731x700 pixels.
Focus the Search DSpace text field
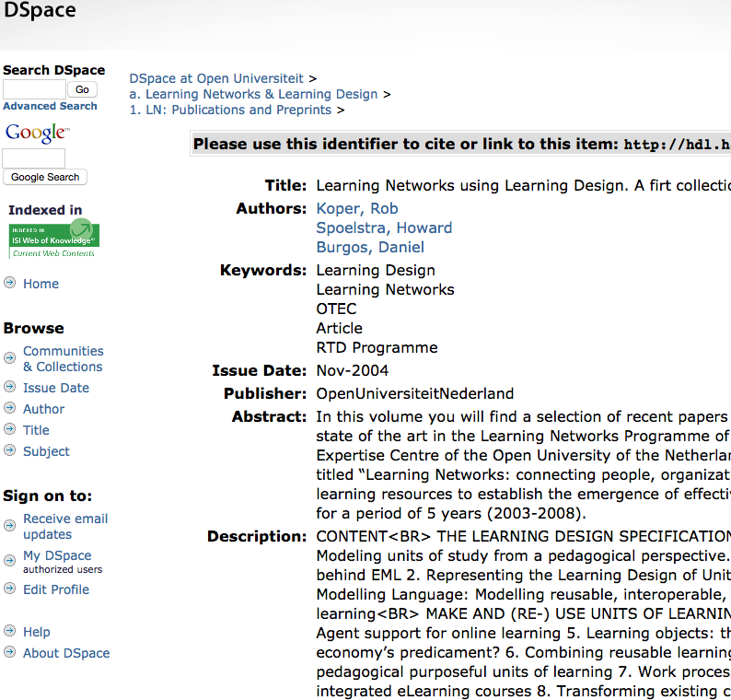tap(34, 89)
